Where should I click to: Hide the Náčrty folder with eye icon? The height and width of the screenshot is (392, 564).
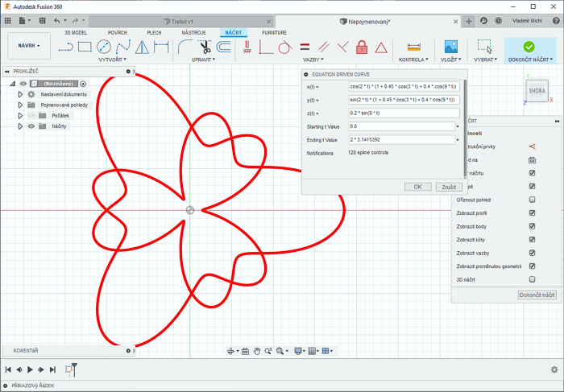pos(31,126)
